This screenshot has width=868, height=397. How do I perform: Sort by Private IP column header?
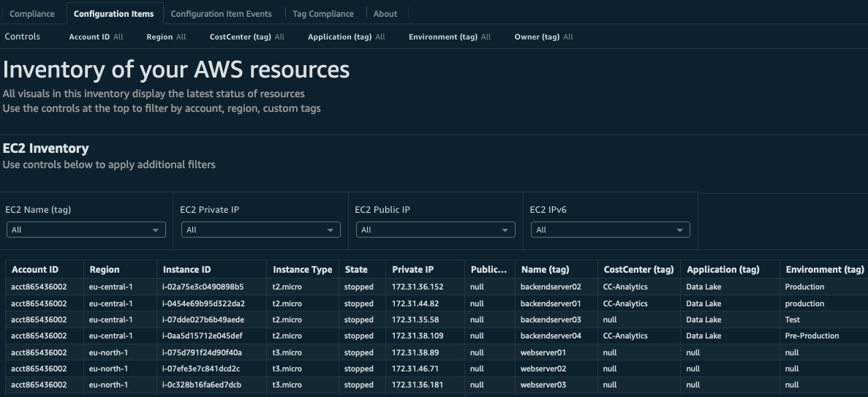click(x=412, y=270)
